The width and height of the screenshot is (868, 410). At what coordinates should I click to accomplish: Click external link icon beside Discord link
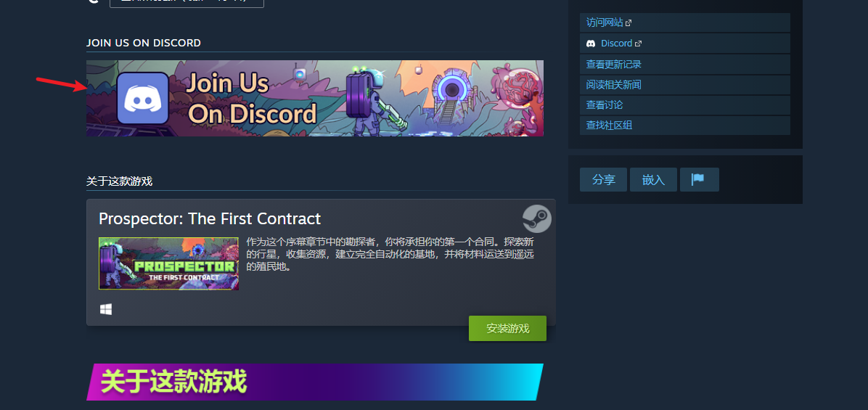tap(638, 44)
